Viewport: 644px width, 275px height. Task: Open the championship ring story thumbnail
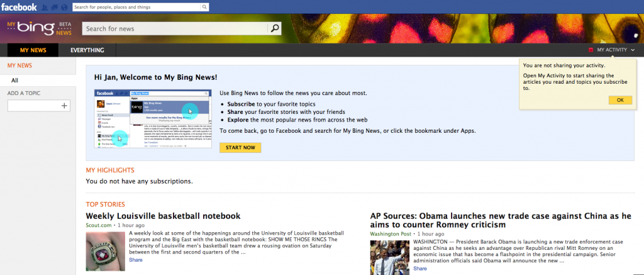point(106,251)
